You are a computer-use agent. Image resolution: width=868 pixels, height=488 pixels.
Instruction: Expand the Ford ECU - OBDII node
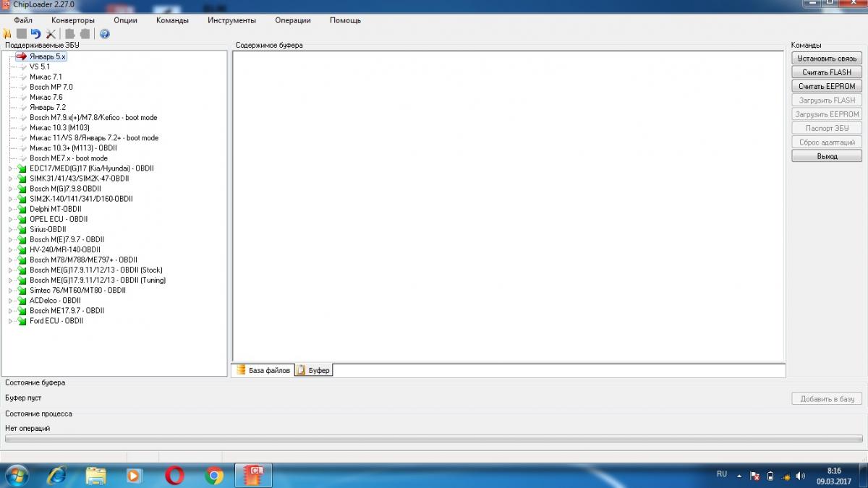coord(11,320)
